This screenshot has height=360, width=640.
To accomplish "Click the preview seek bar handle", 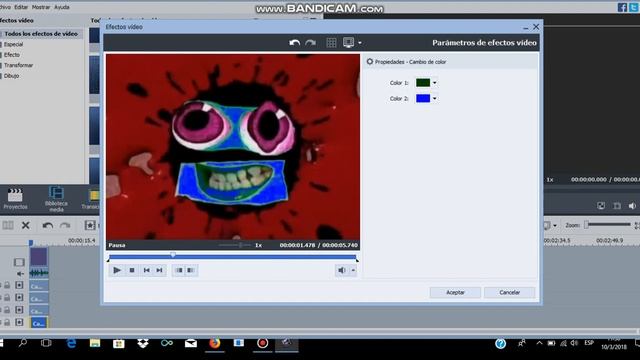I will [x=173, y=255].
